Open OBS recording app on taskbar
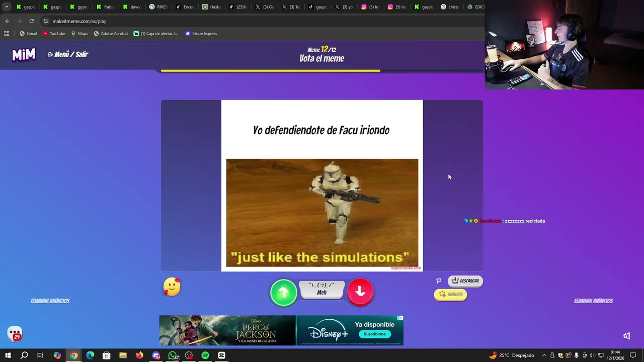 189,355
